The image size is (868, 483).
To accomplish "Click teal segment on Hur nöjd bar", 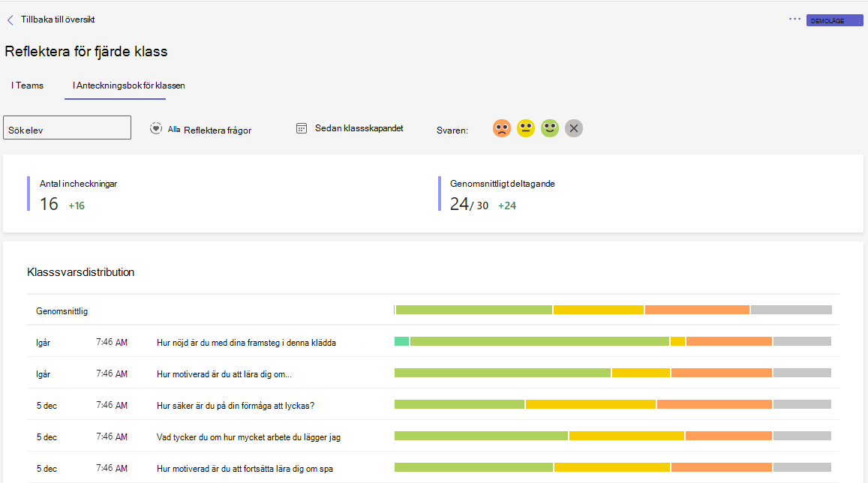I will (x=401, y=341).
